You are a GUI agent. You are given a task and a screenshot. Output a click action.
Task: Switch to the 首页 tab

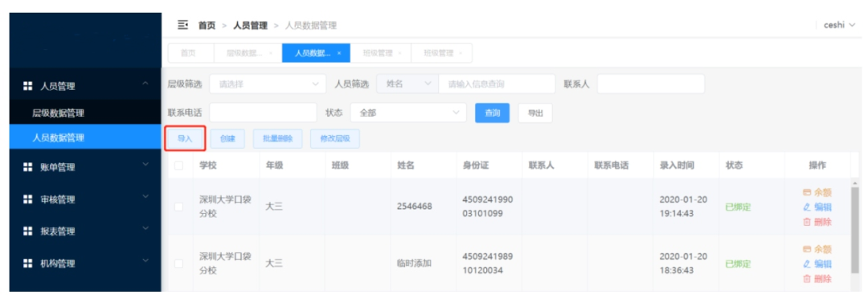click(188, 53)
